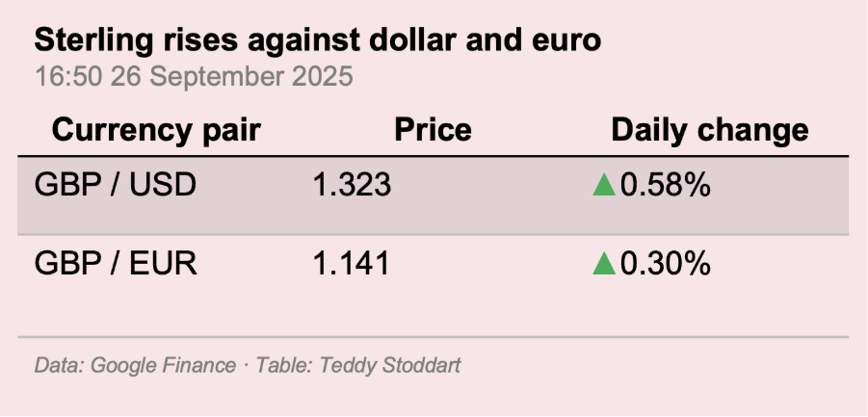Click the green up arrow beside 0.30%
This screenshot has height=417, width=868.
tap(604, 263)
